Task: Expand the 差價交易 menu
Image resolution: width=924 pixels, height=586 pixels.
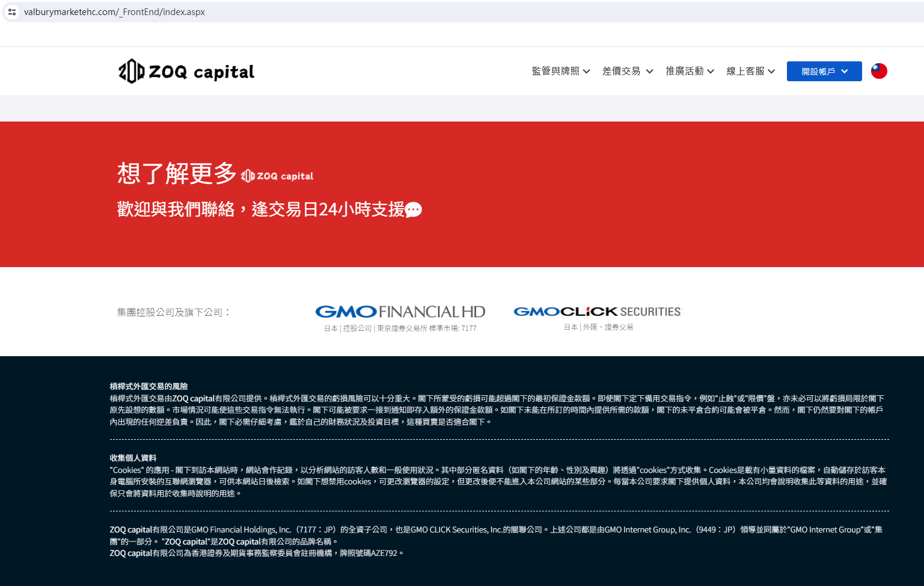Action: click(628, 71)
